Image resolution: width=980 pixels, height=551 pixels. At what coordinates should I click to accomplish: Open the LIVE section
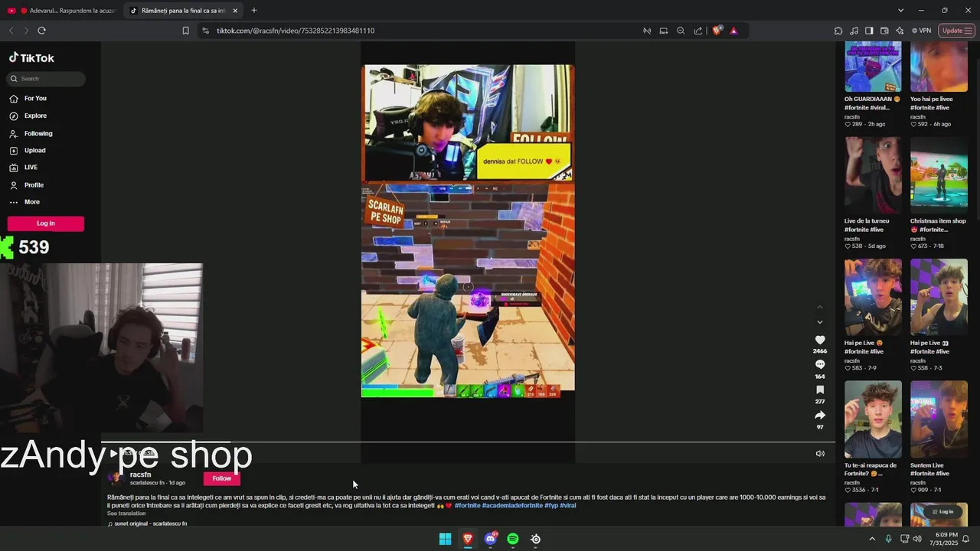point(24,168)
